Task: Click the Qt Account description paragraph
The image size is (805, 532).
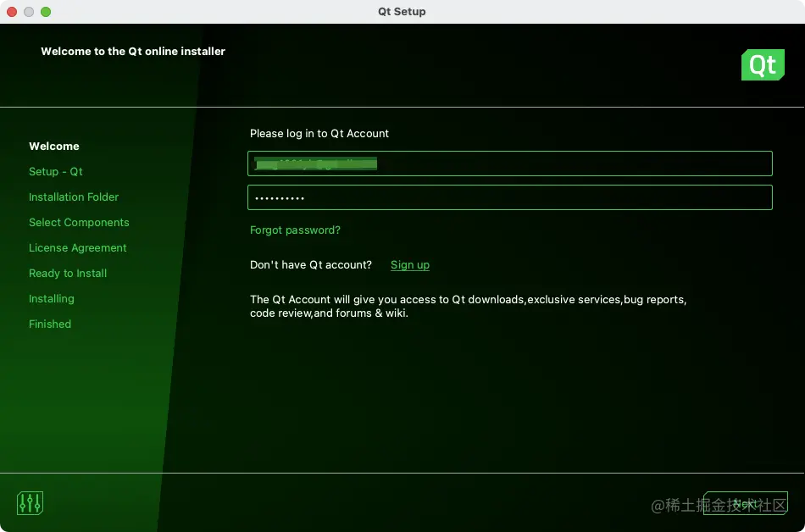Action: click(469, 307)
